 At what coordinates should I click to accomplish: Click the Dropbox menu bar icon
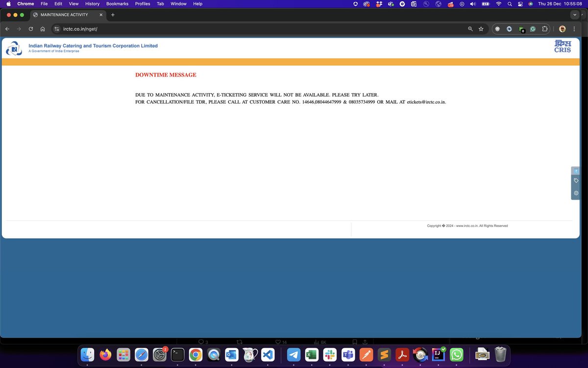[379, 3]
